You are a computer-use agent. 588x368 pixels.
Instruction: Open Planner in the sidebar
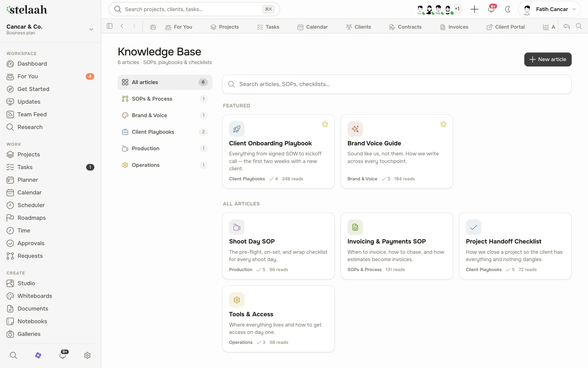[50, 180]
